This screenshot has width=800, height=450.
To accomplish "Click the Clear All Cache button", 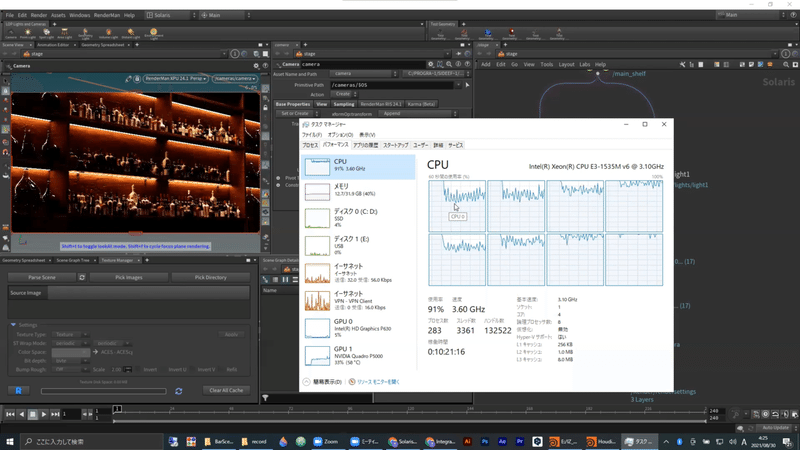I will [227, 390].
